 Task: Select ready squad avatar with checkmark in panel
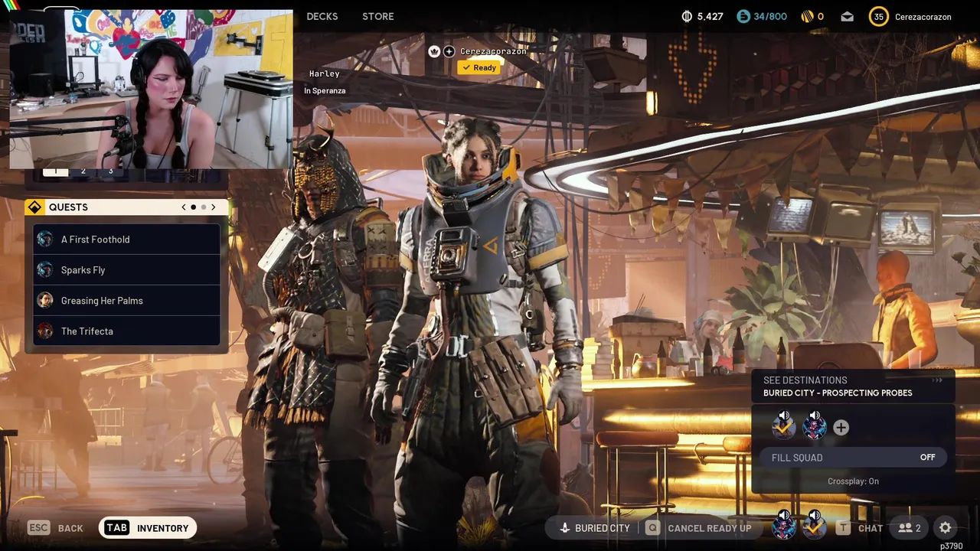point(783,427)
